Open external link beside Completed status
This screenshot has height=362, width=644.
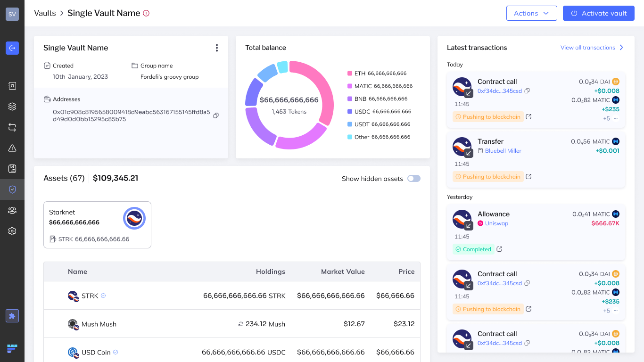pyautogui.click(x=499, y=249)
